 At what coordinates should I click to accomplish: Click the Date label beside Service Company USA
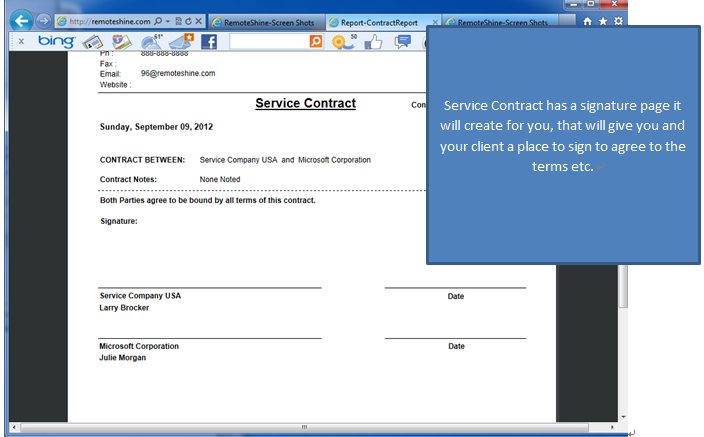(x=456, y=296)
